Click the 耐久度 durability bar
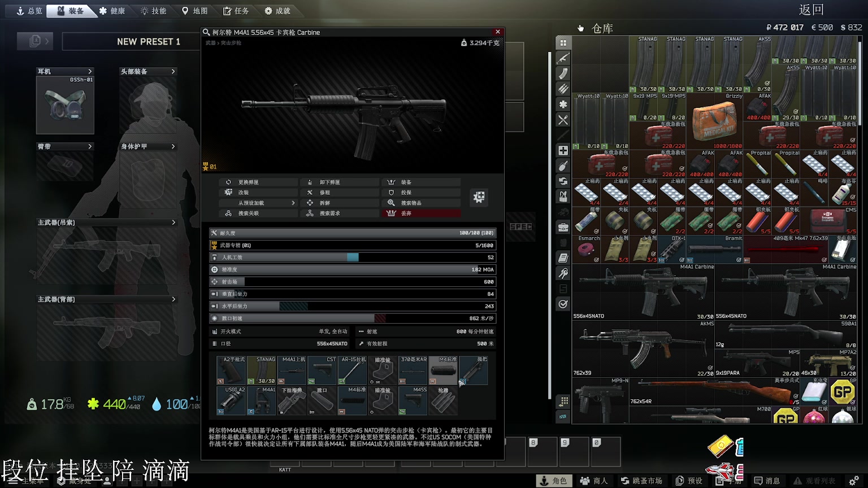Screen dimensions: 868x488 (353, 233)
